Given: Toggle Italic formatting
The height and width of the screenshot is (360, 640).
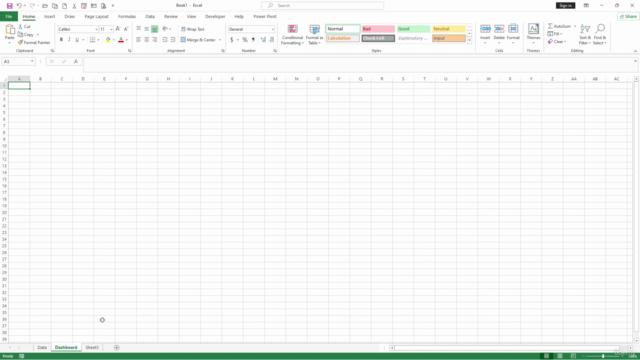Looking at the screenshot, I should click(69, 40).
